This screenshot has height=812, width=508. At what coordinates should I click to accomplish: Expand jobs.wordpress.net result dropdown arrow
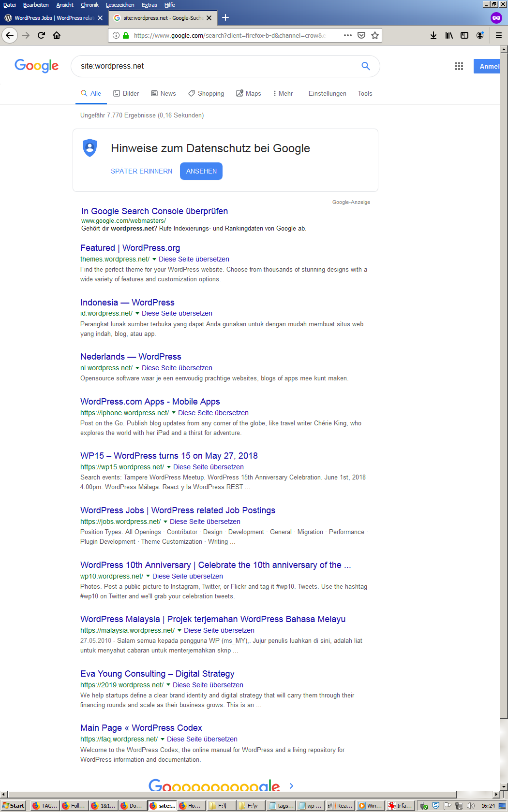[165, 522]
